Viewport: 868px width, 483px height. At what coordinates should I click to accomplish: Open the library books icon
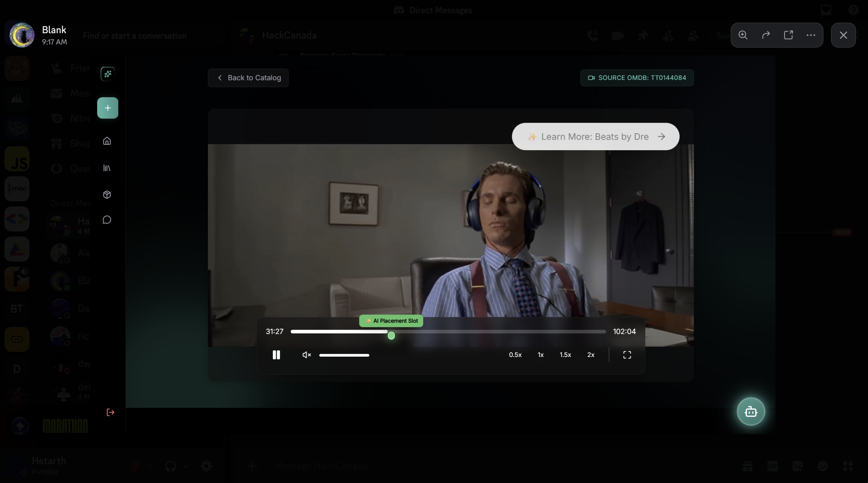tap(107, 168)
